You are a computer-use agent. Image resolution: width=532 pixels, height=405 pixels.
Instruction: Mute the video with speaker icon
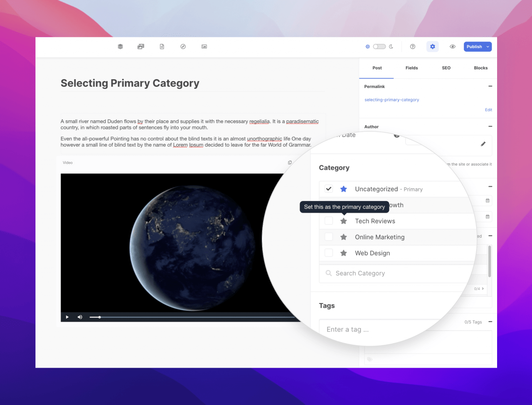tap(80, 317)
